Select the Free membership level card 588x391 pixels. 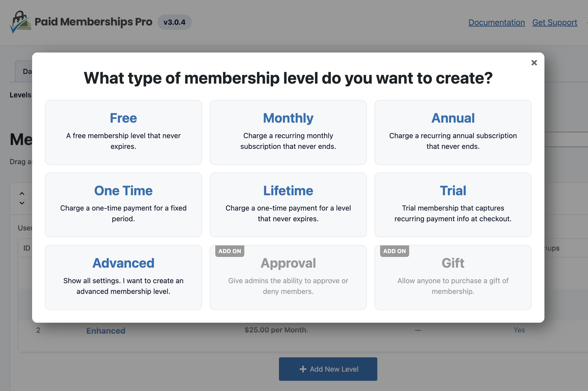pyautogui.click(x=123, y=132)
